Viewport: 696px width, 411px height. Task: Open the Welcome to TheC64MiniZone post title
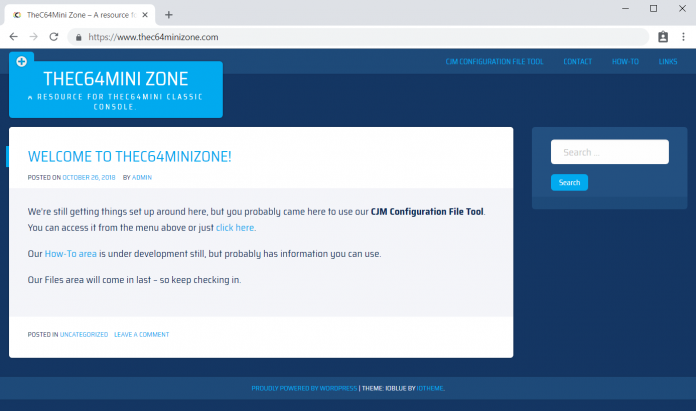click(130, 156)
